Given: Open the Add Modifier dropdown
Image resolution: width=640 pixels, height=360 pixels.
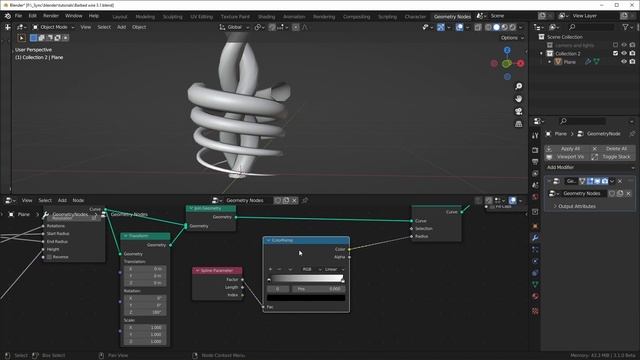Looking at the screenshot, I should [590, 167].
